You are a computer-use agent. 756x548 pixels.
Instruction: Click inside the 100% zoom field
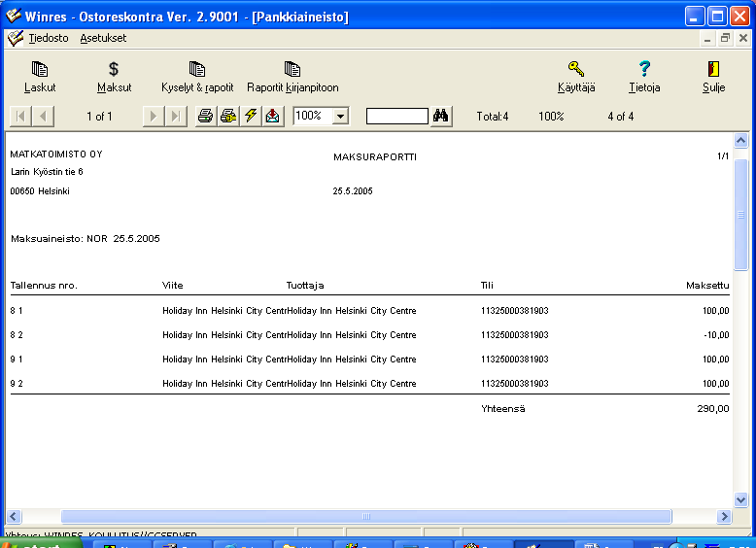pos(313,117)
